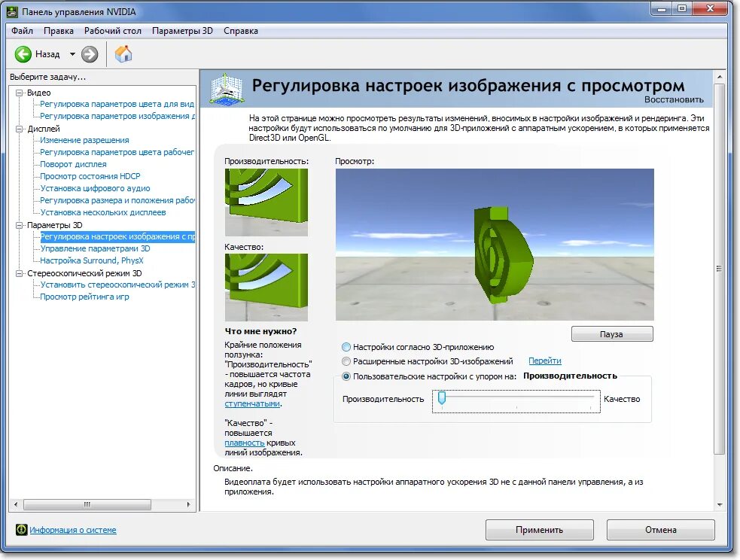Select Установить стереоскопический режим 3D item
The image size is (740, 560).
click(x=117, y=285)
